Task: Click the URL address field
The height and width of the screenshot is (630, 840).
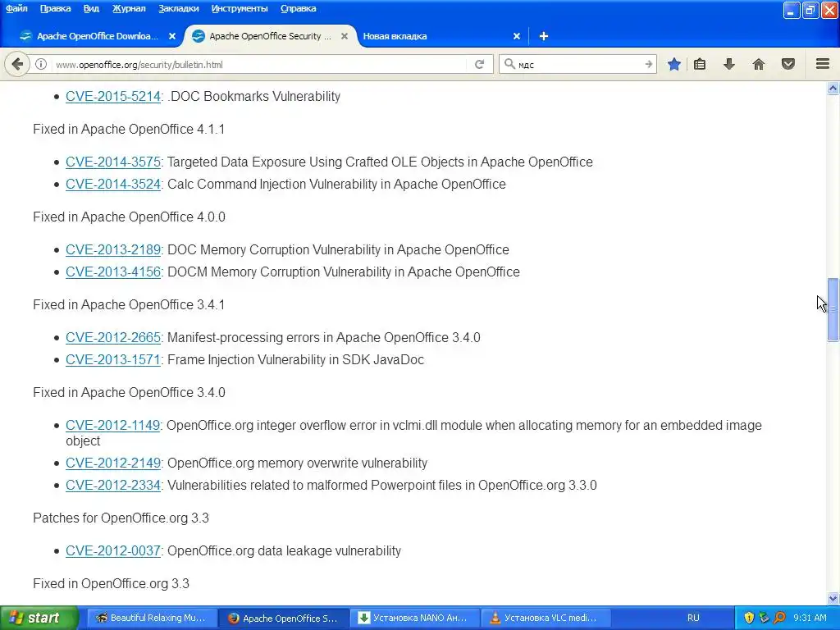Action: pyautogui.click(x=260, y=64)
